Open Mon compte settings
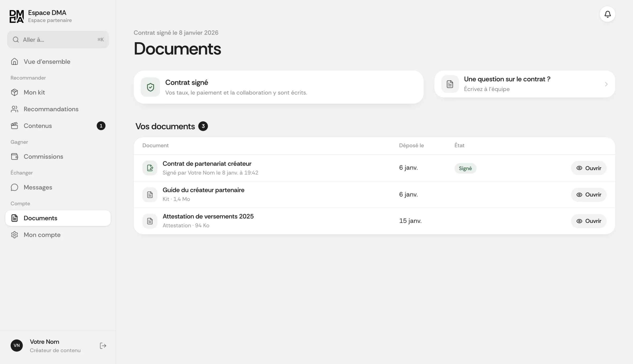The height and width of the screenshot is (364, 633). pyautogui.click(x=58, y=235)
